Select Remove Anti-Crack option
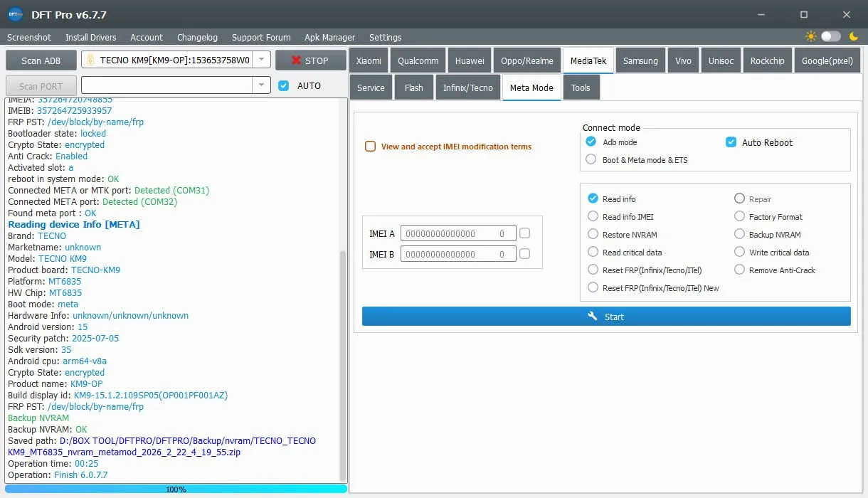The image size is (868, 498). (x=739, y=270)
